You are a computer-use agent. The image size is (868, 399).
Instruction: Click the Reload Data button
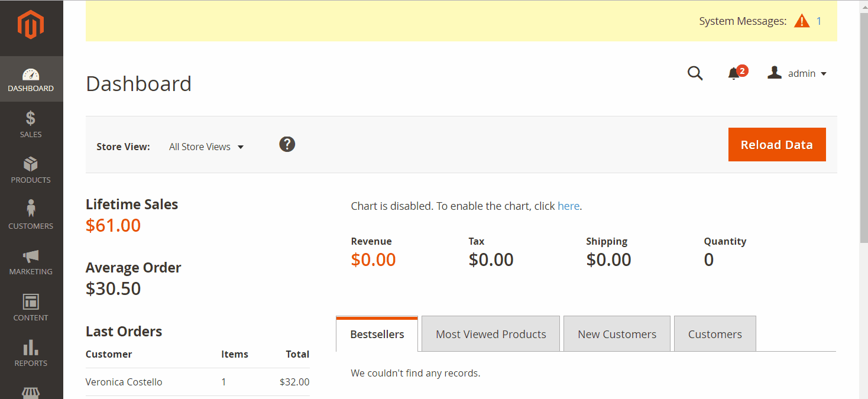[x=776, y=145]
